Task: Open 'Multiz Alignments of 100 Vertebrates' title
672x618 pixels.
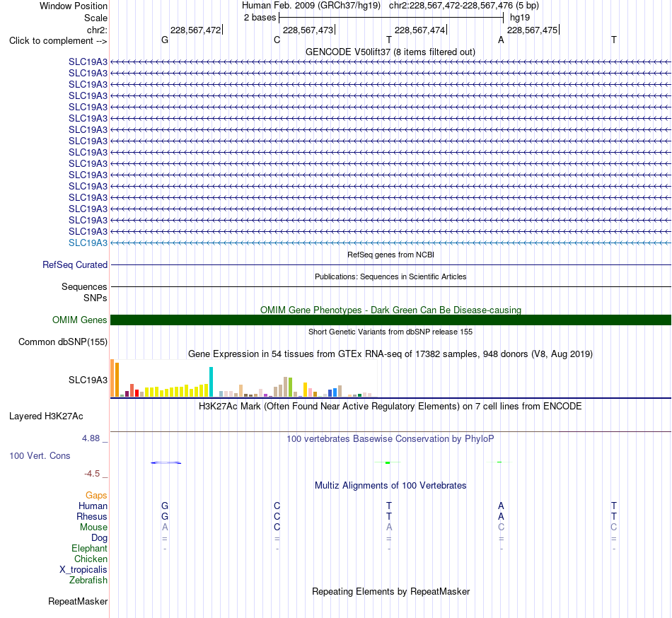Action: coord(390,485)
